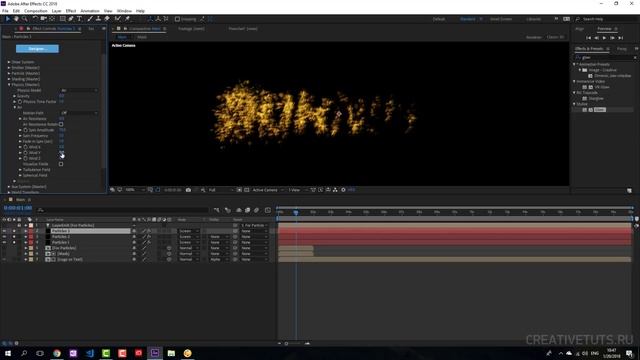Select the Clone Stamp tool

[98, 19]
